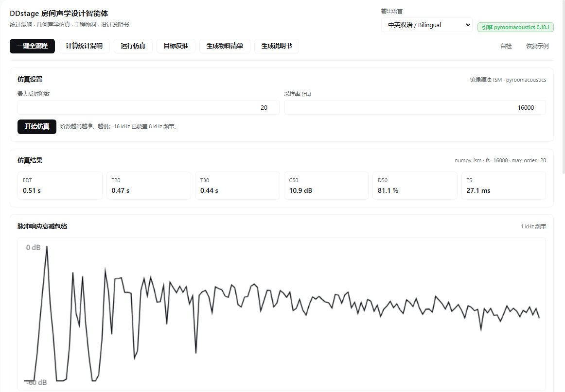Click the 脉冲响应衰减包络 chart heading

tap(42, 226)
